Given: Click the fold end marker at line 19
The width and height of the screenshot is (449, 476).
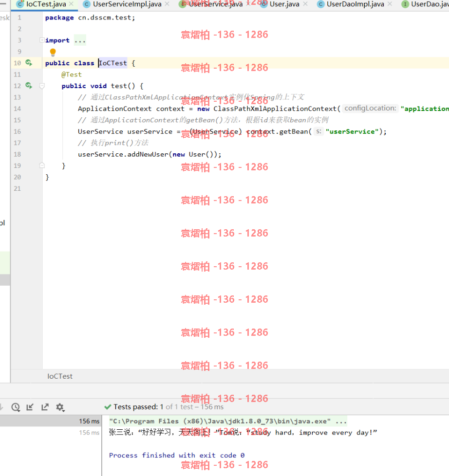Looking at the screenshot, I should point(42,165).
